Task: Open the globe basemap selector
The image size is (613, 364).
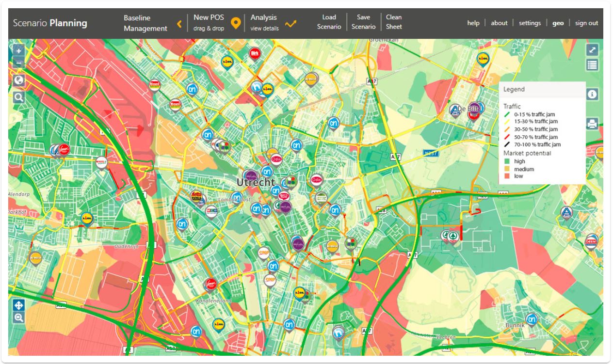Action: [x=19, y=80]
